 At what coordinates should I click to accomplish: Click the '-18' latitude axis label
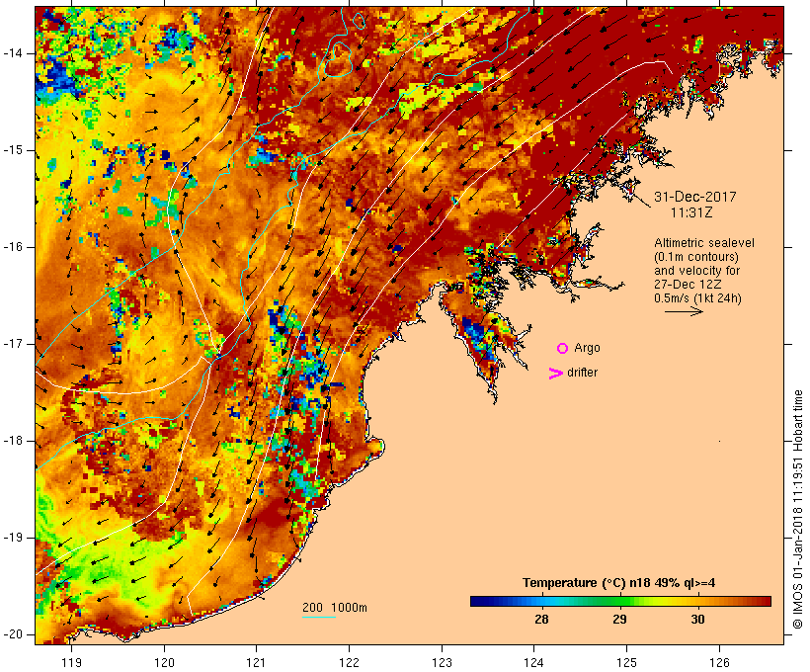pyautogui.click(x=14, y=441)
